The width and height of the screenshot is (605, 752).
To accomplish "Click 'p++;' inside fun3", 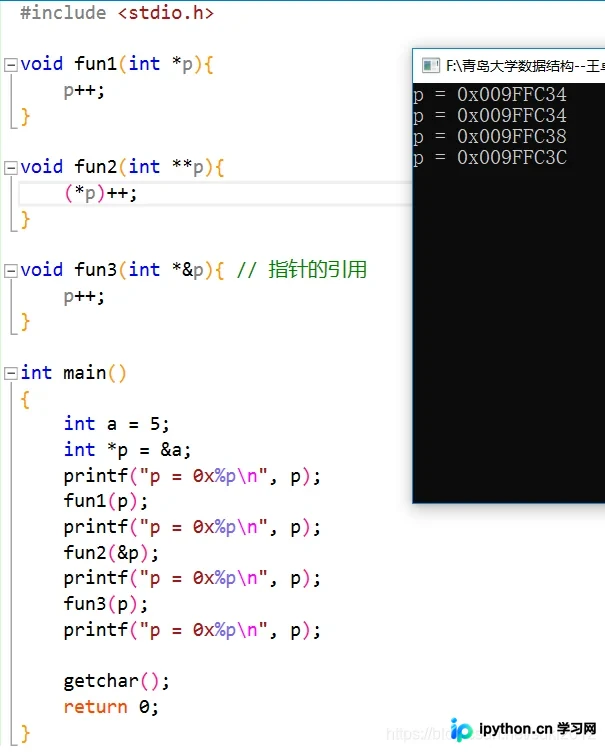I will coord(84,297).
